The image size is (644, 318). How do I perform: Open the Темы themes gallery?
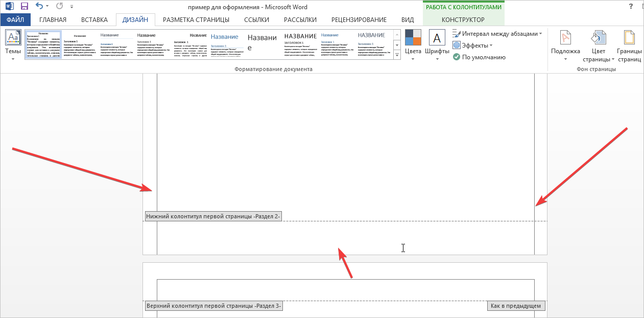[x=13, y=44]
